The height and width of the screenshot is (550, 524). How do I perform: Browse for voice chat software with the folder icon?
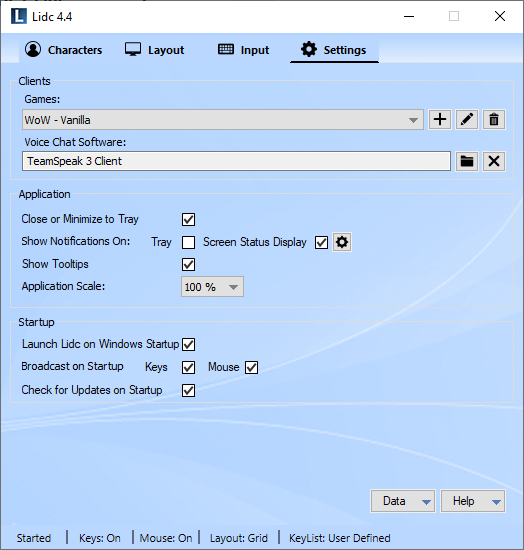(466, 161)
